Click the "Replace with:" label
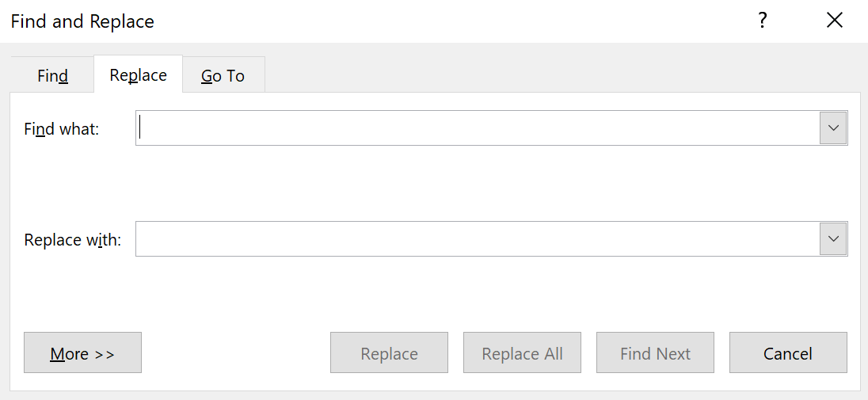 pos(73,240)
